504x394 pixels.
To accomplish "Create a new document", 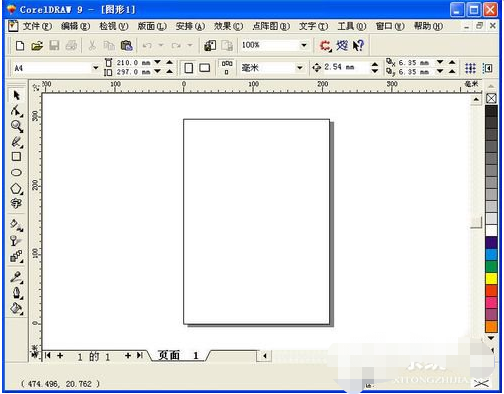I will (20, 46).
